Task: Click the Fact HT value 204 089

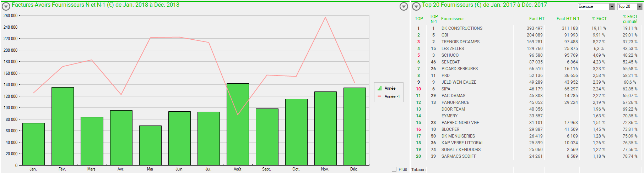Action: [x=535, y=35]
